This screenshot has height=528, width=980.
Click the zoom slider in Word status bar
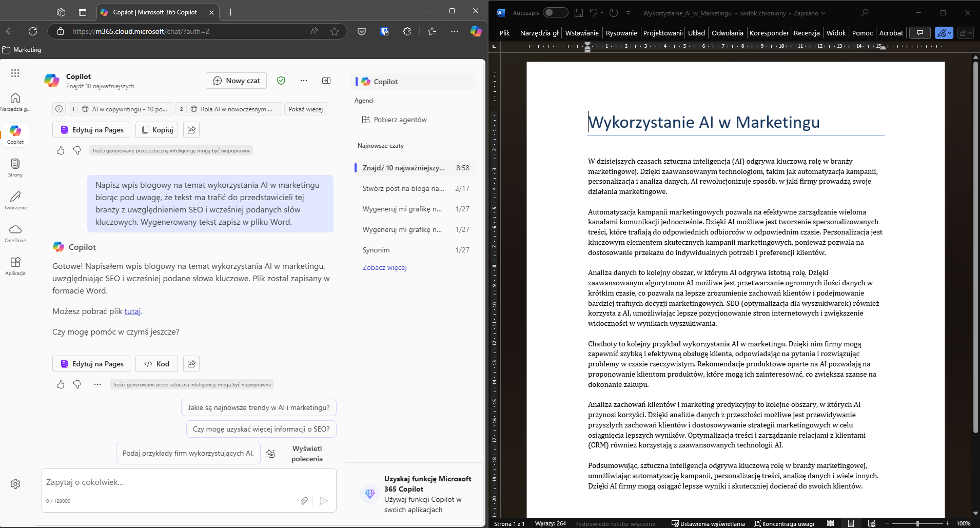917,523
